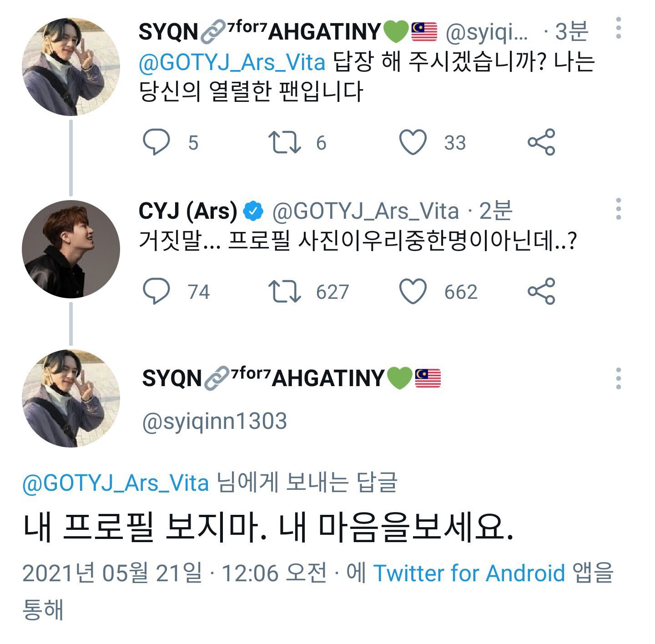Share the CYJ (Ars) tweet
This screenshot has width=655, height=644.
click(541, 291)
